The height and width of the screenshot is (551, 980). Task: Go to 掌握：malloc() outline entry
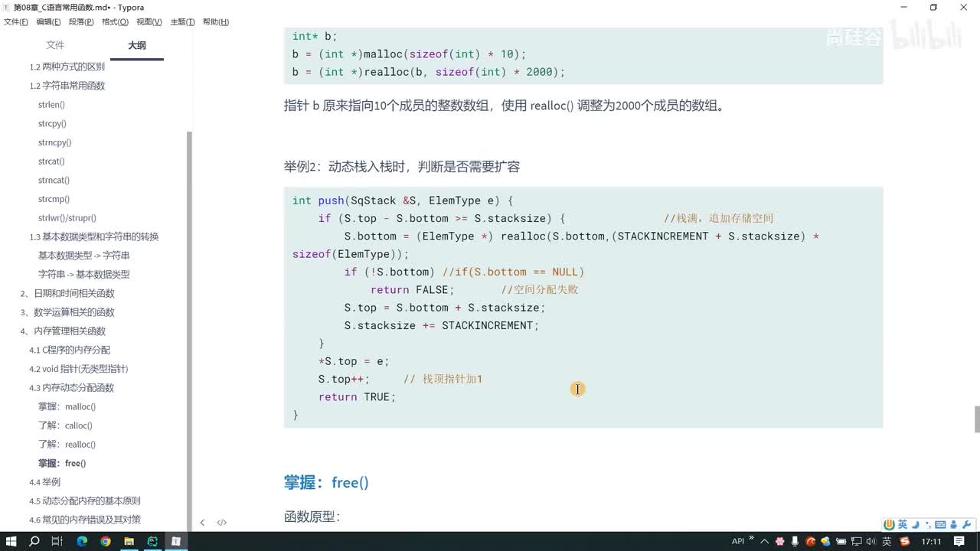coord(67,407)
